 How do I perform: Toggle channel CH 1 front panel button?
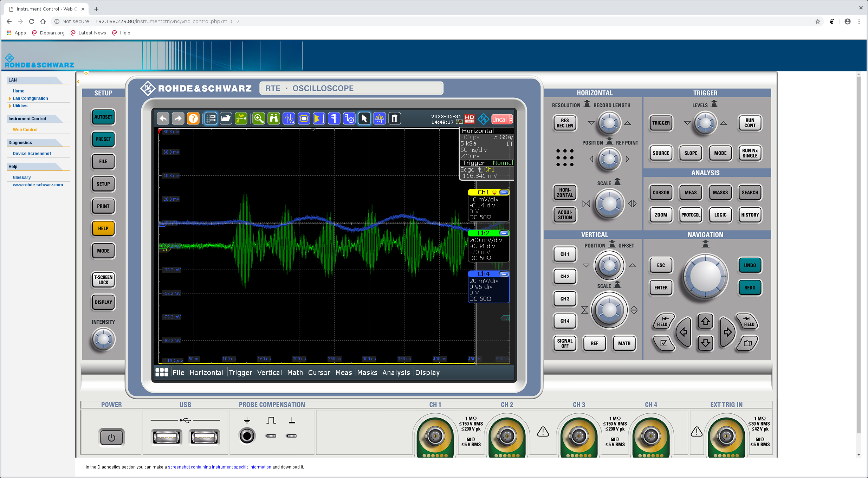pyautogui.click(x=564, y=254)
